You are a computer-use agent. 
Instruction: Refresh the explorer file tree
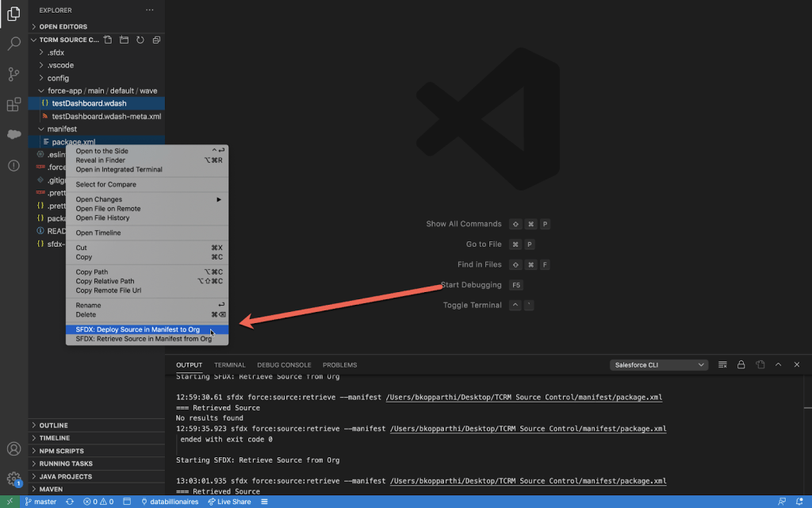click(x=140, y=40)
